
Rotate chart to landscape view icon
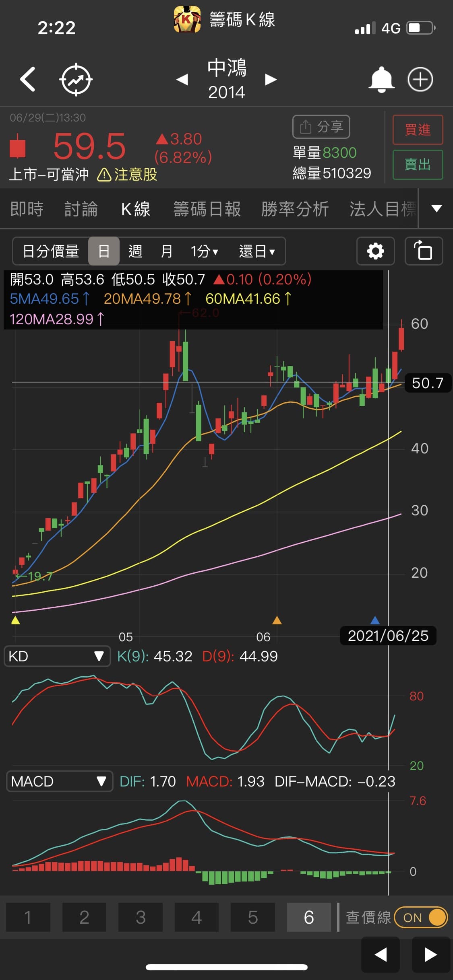click(424, 251)
